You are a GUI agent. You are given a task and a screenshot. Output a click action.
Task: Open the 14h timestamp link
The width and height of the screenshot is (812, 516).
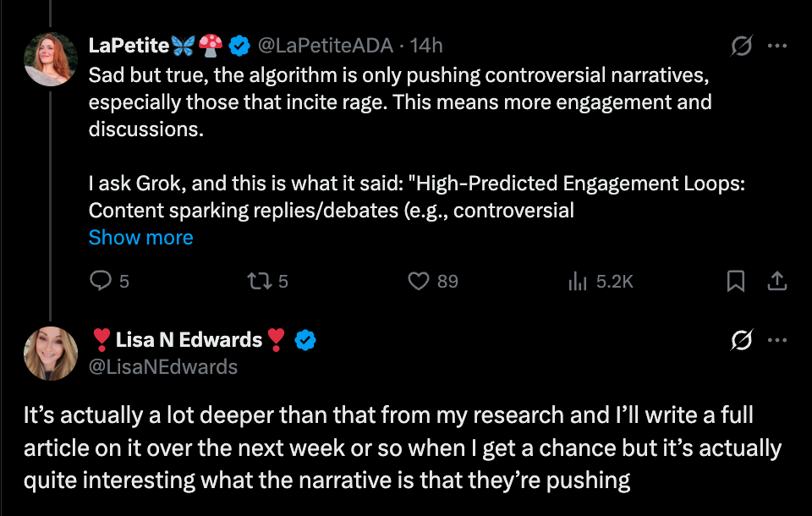pos(426,45)
